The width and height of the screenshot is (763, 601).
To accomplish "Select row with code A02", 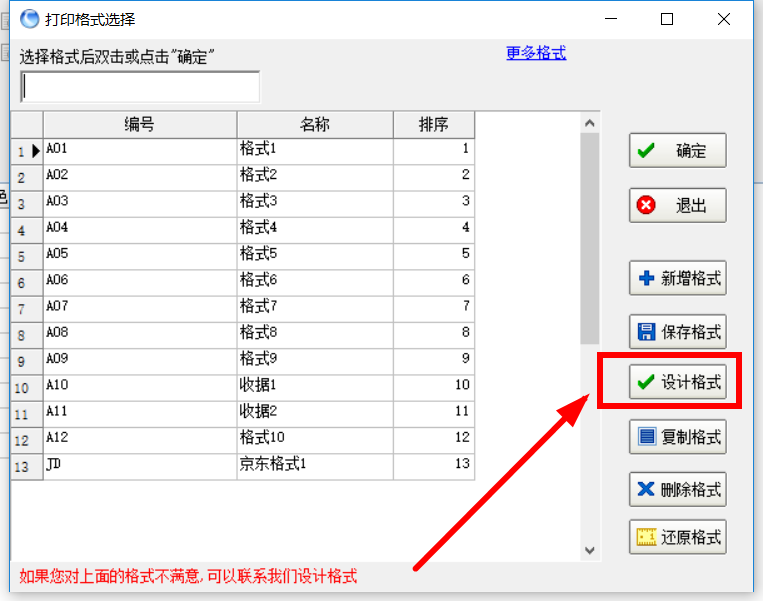I will coord(243,178).
